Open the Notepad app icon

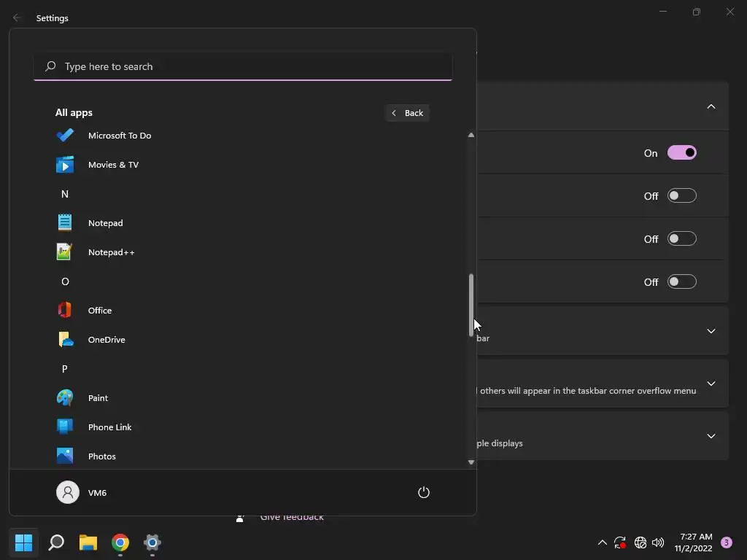coord(65,223)
